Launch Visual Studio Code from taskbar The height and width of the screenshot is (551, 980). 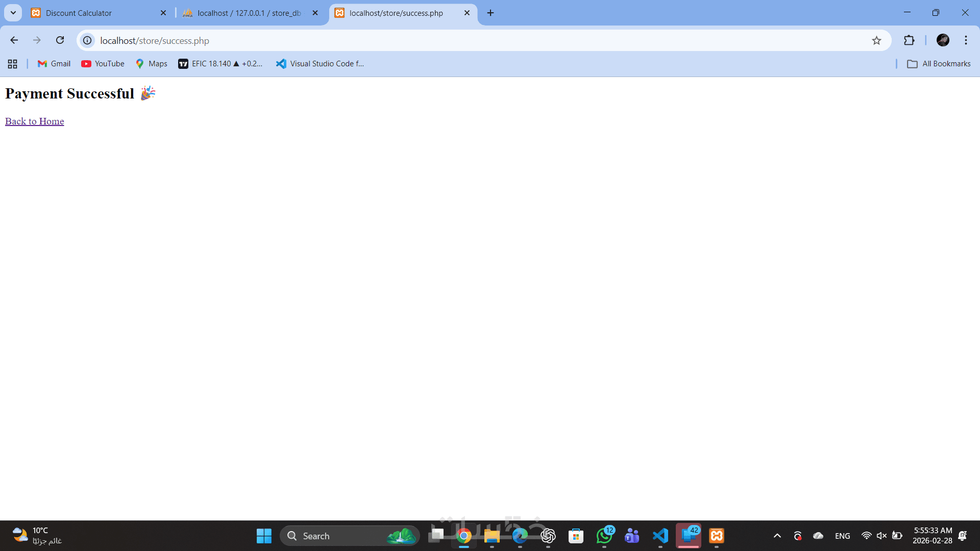660,536
